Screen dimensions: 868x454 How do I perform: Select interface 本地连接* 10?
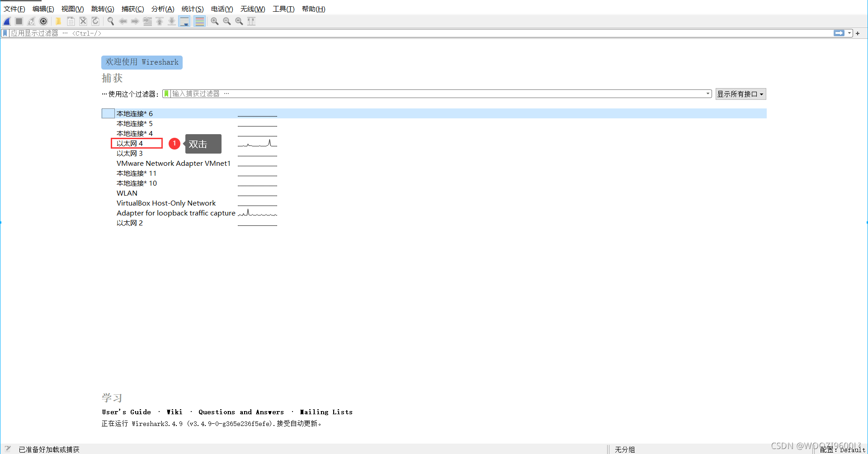coord(137,183)
